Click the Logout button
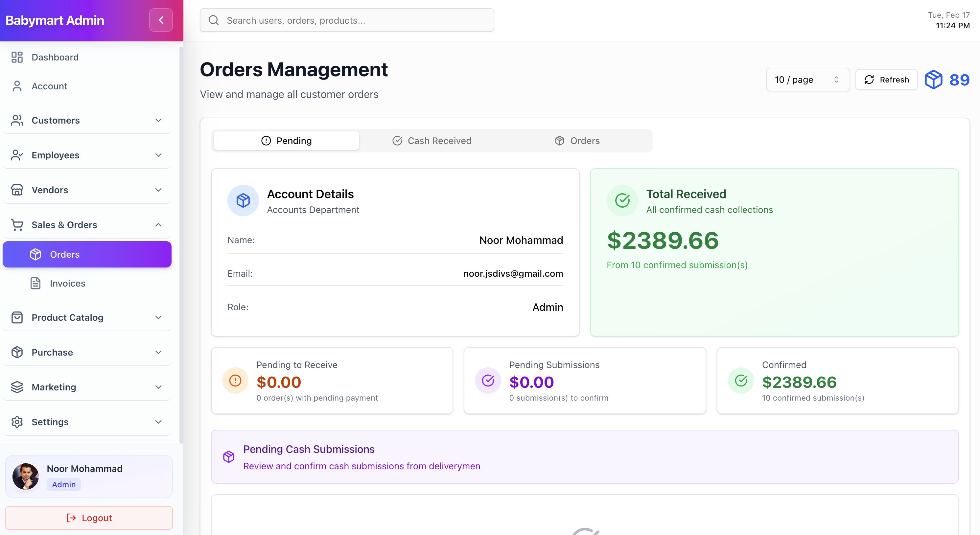 [x=89, y=518]
